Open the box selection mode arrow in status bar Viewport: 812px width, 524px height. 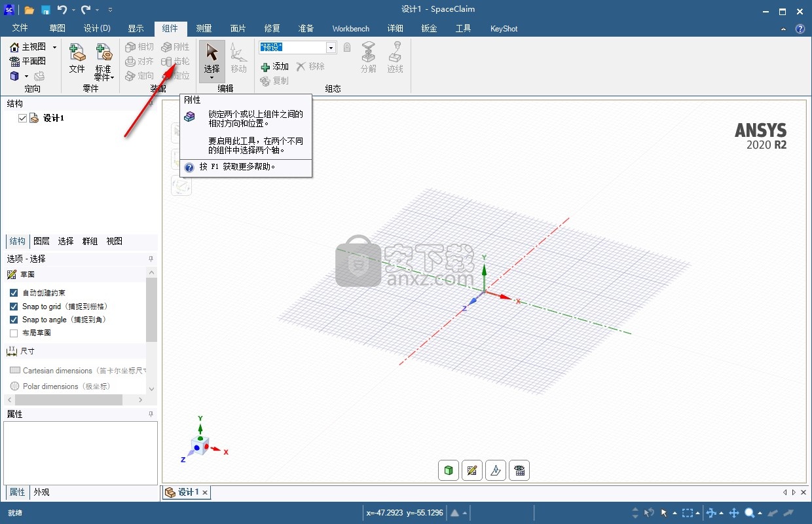698,513
